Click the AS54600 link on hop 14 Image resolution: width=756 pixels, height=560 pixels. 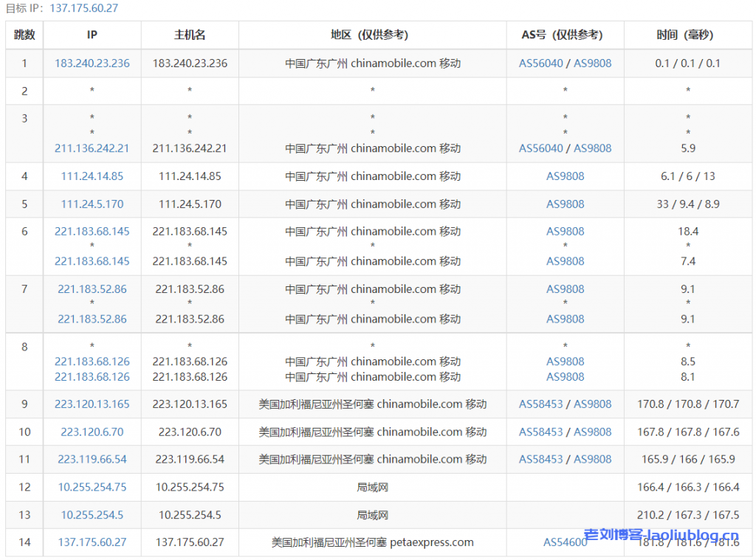tap(565, 542)
